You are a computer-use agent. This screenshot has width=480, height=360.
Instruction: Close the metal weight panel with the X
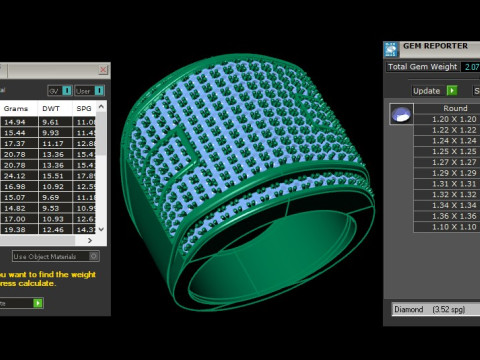click(x=103, y=70)
